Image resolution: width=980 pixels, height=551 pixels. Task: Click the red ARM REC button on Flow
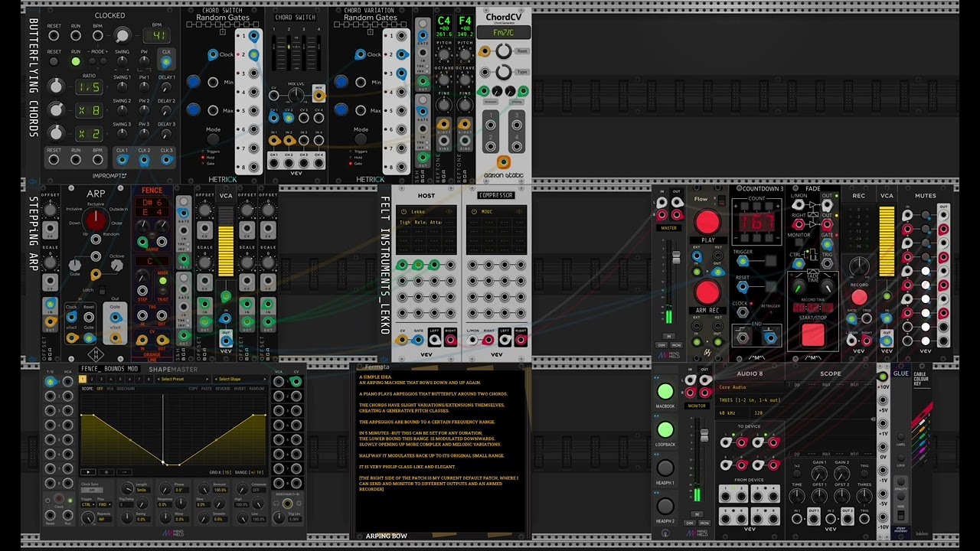(x=707, y=292)
